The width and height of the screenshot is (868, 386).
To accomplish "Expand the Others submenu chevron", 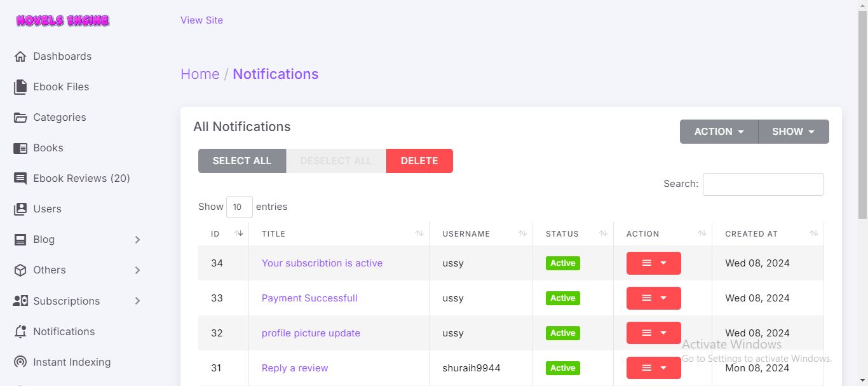I will [x=138, y=270].
